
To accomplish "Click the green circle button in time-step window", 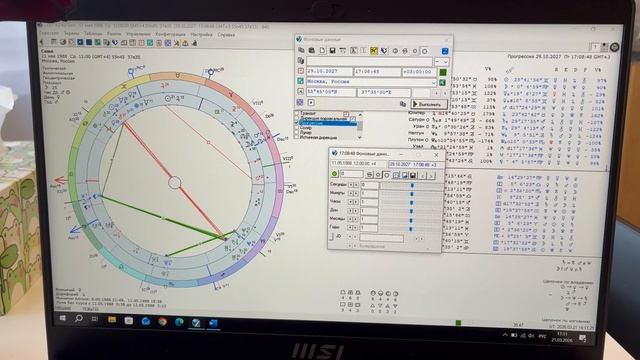I will point(335,173).
